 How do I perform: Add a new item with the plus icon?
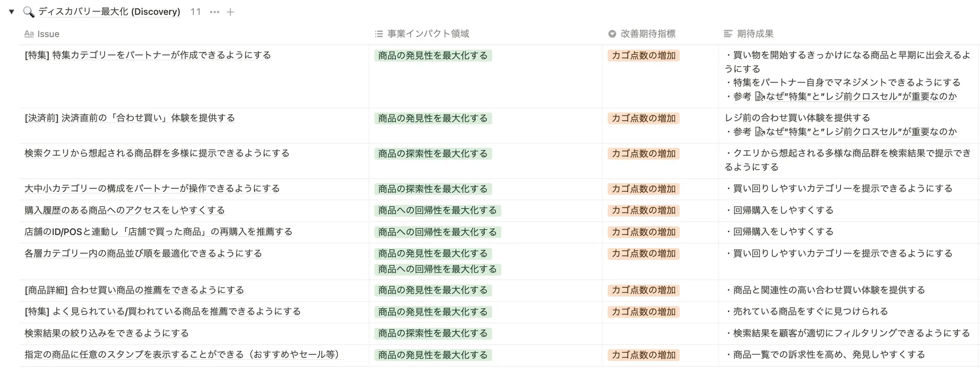(231, 12)
